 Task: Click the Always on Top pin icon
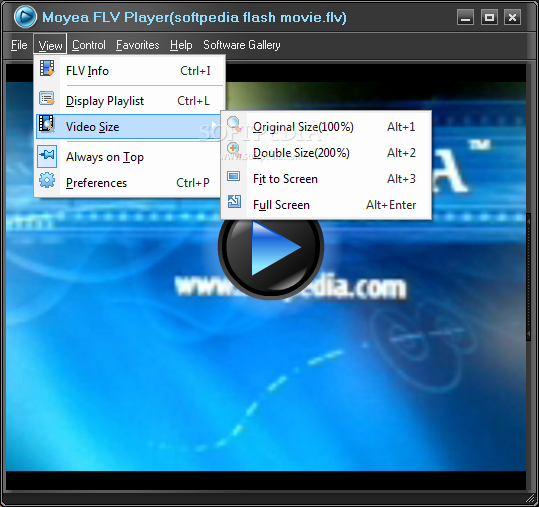(x=47, y=156)
